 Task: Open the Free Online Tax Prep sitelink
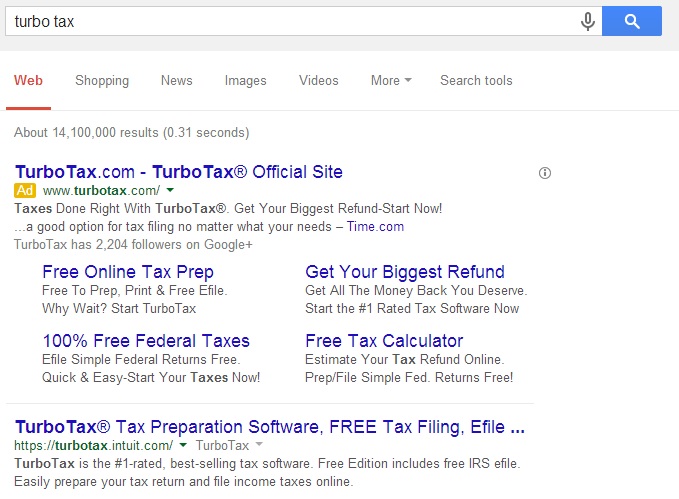pos(128,272)
